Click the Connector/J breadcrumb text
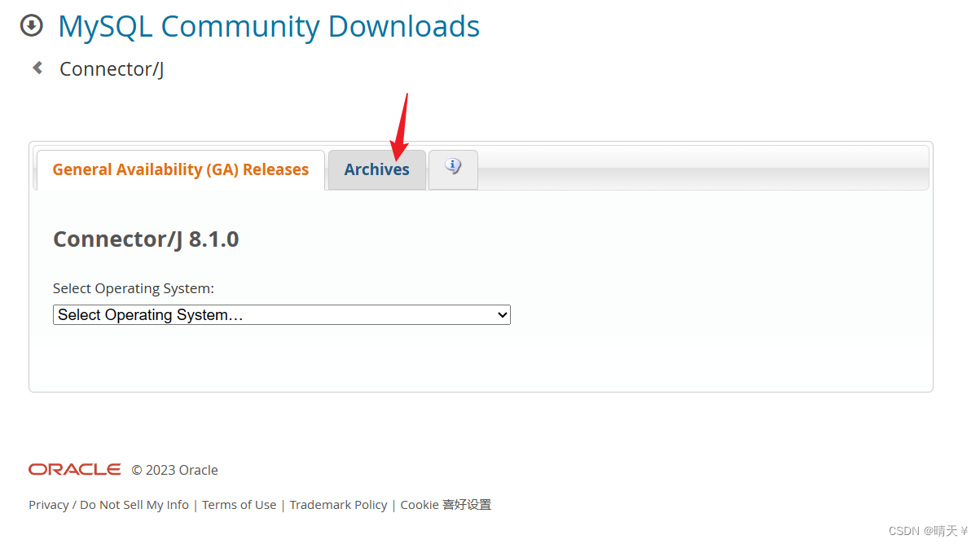980x544 pixels. coord(112,68)
